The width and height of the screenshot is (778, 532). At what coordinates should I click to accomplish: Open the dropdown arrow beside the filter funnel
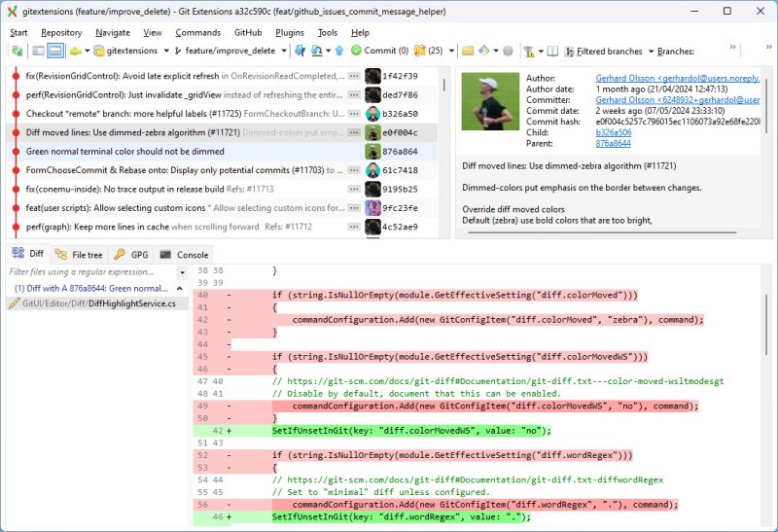[x=541, y=52]
